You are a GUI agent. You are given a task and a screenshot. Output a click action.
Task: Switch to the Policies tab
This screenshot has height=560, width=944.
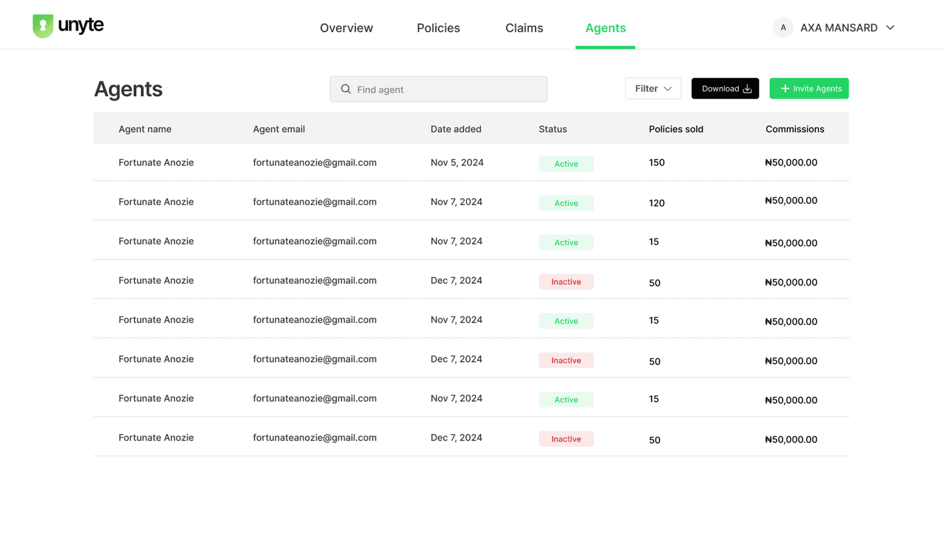(x=438, y=28)
